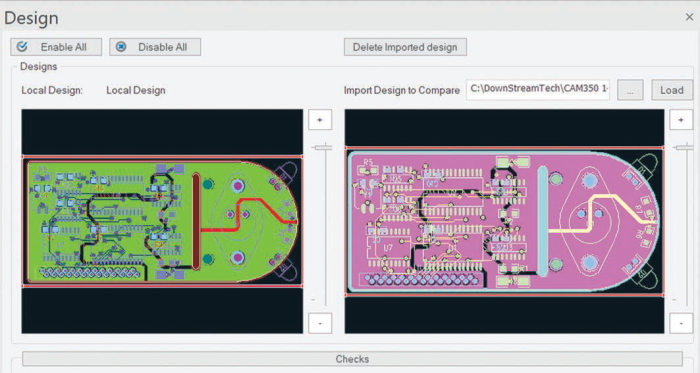Zoom in on the local design preview
Screen dimensions: 700x373
pyautogui.click(x=320, y=120)
